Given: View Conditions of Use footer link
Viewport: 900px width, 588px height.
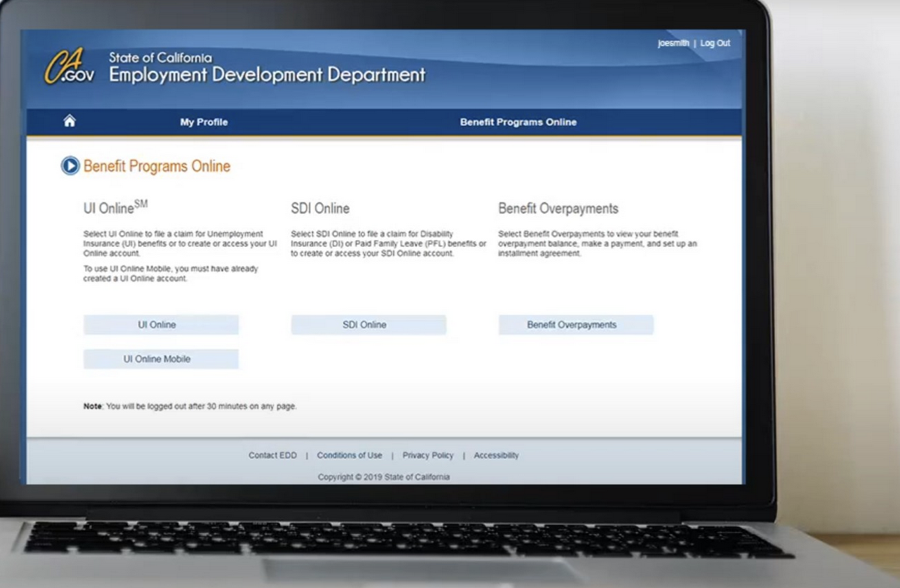Looking at the screenshot, I should click(x=350, y=455).
